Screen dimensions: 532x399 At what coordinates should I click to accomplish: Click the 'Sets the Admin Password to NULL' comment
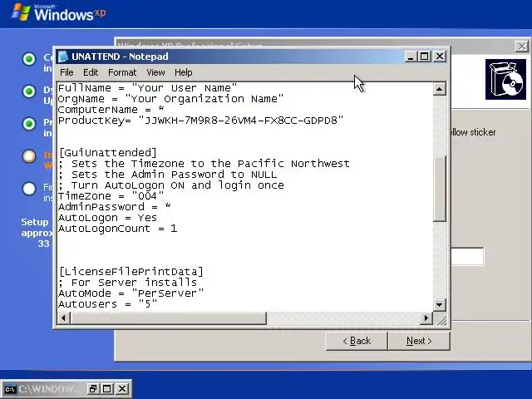click(168, 175)
